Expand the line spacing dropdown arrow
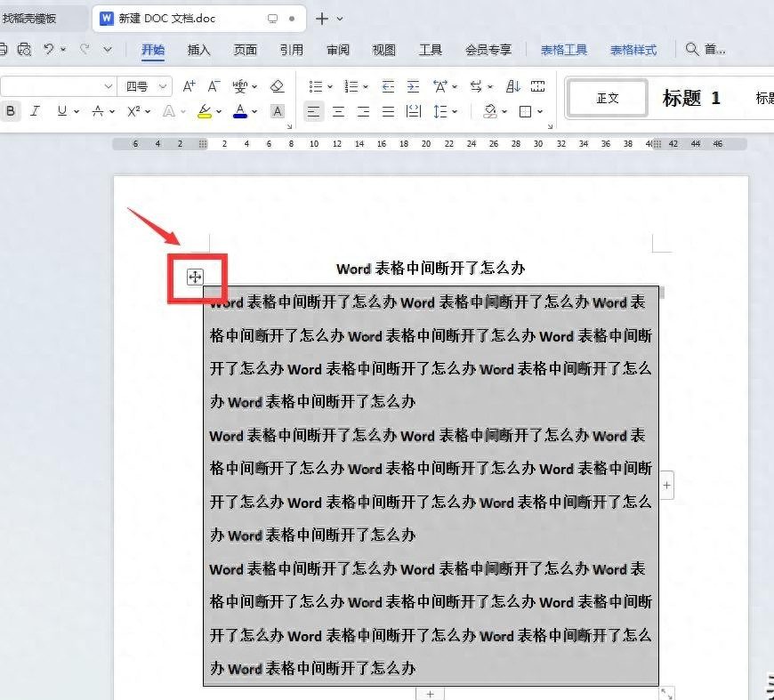Image resolution: width=774 pixels, height=700 pixels. pos(455,112)
